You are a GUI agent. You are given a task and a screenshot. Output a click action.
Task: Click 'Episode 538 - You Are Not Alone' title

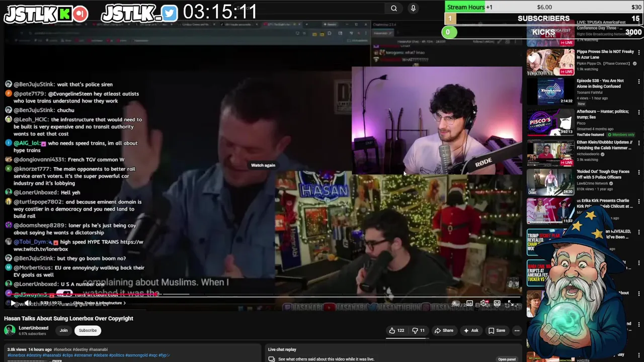click(x=600, y=83)
